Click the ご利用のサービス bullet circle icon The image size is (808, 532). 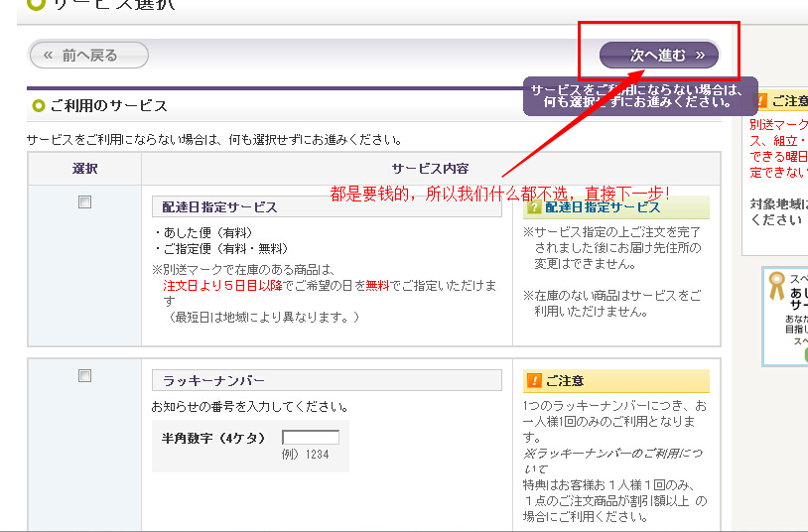pos(39,105)
